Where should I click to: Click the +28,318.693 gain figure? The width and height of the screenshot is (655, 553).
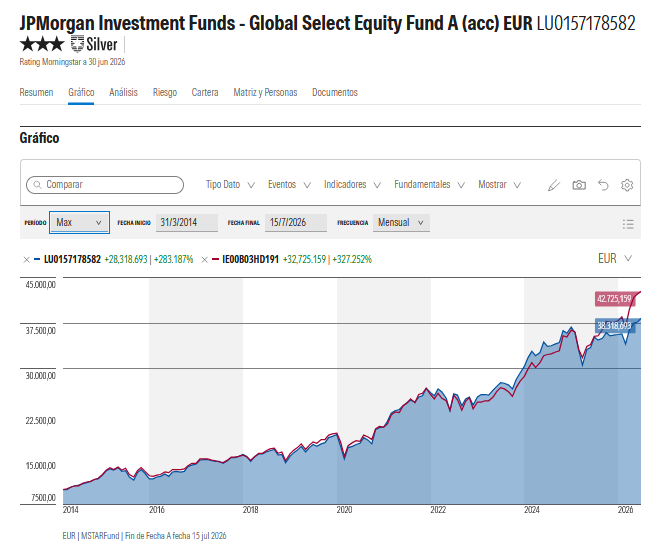(x=126, y=259)
